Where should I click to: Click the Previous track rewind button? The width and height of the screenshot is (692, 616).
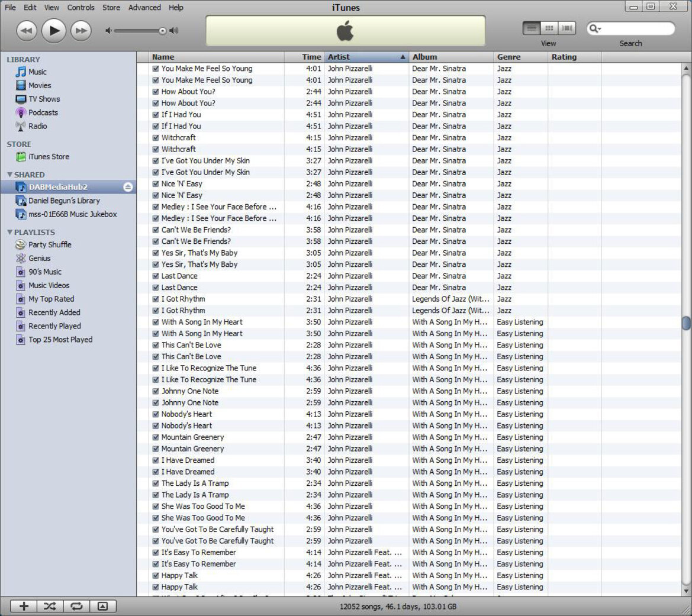pyautogui.click(x=27, y=31)
